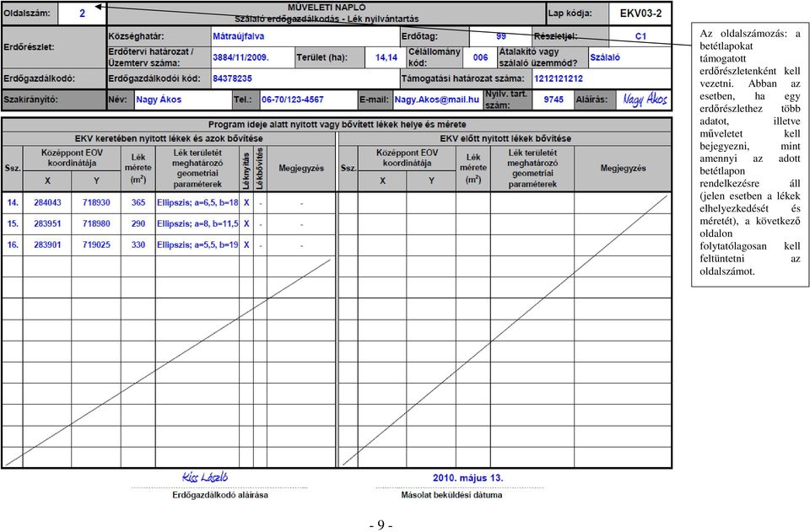The height and width of the screenshot is (532, 810).
Task: Click the right table Megjegyzés column header
Action: (x=623, y=169)
